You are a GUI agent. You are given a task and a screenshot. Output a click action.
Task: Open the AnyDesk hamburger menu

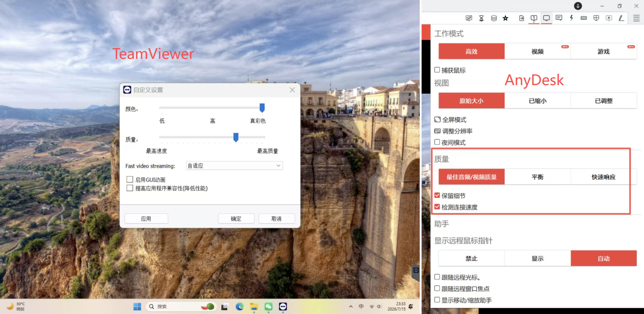(636, 18)
